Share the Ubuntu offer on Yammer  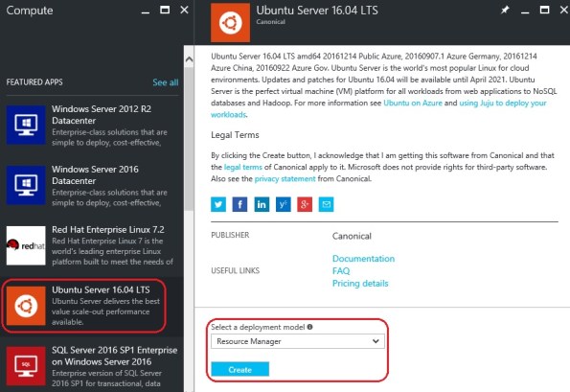click(x=284, y=204)
